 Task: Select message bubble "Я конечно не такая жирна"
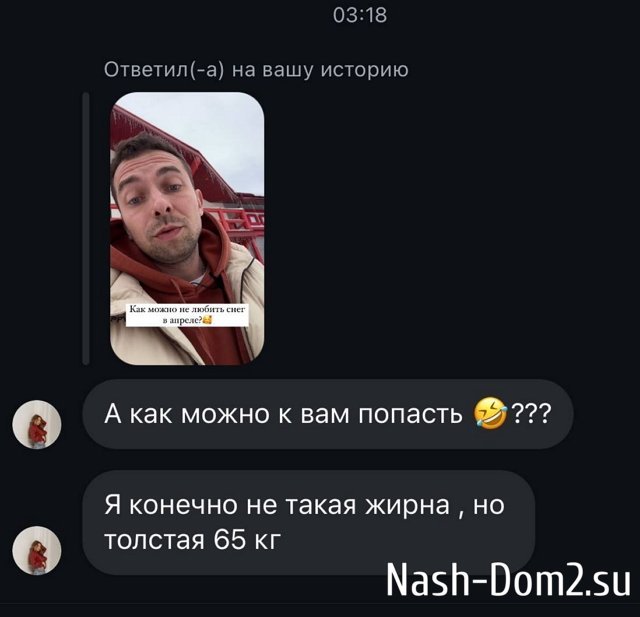309,522
